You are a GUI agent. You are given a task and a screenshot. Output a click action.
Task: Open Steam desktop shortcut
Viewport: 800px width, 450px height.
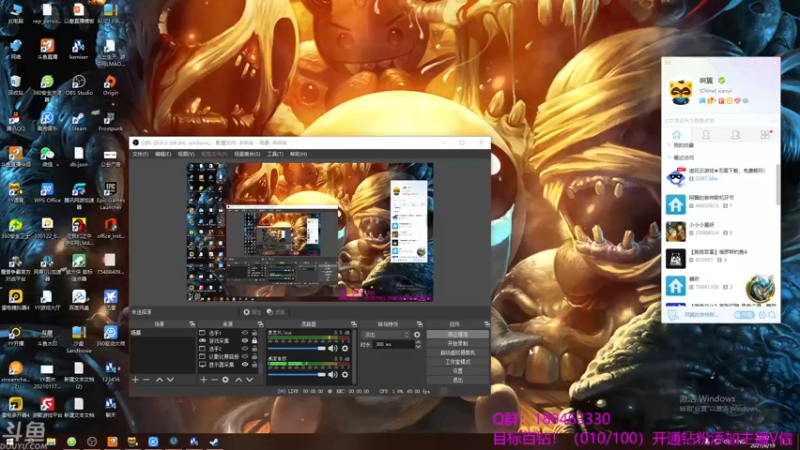79,122
